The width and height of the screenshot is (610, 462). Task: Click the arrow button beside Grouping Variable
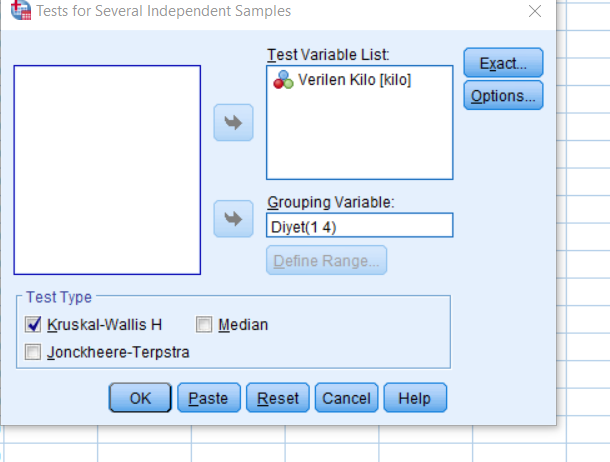click(234, 218)
